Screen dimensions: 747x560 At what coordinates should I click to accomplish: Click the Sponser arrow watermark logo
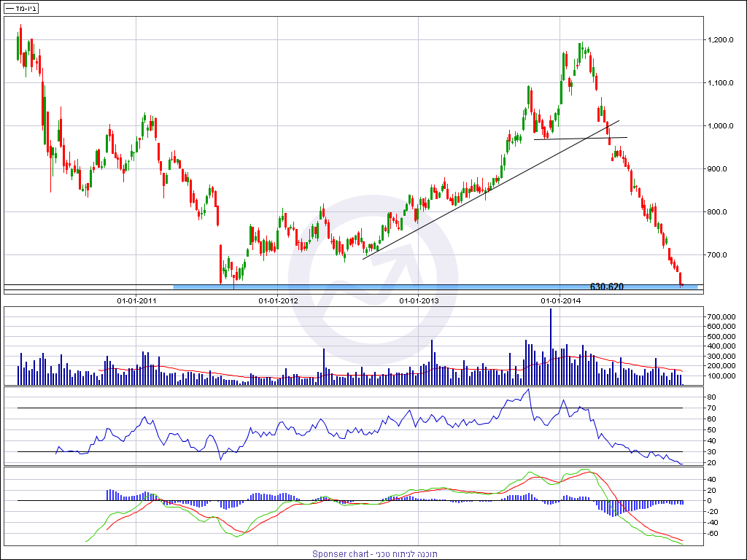tap(373, 280)
